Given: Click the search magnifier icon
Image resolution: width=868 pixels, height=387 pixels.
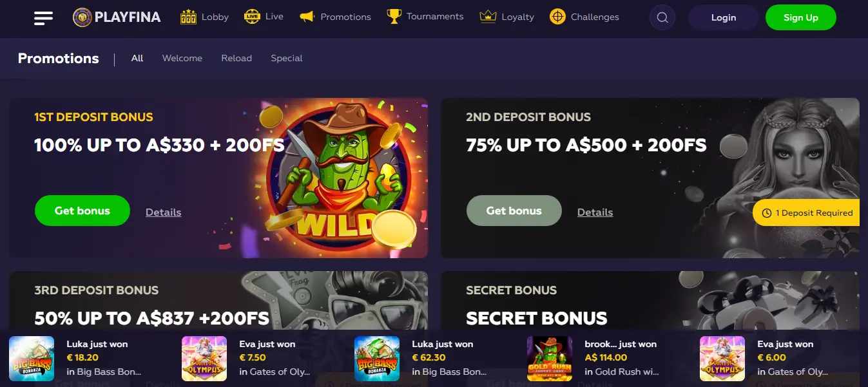Looking at the screenshot, I should coord(662,18).
